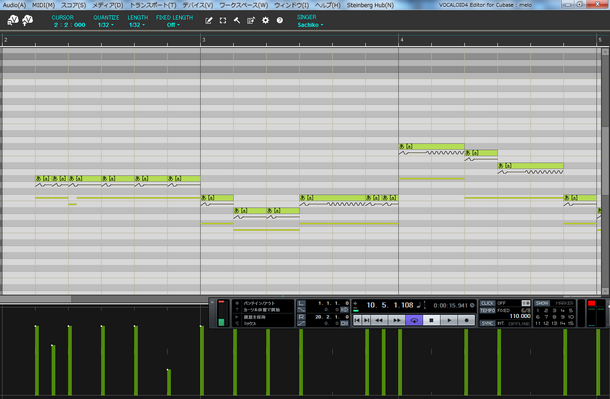The image size is (610, 399).
Task: Open the SINGER Sachiko dropdown
Action: pyautogui.click(x=310, y=25)
